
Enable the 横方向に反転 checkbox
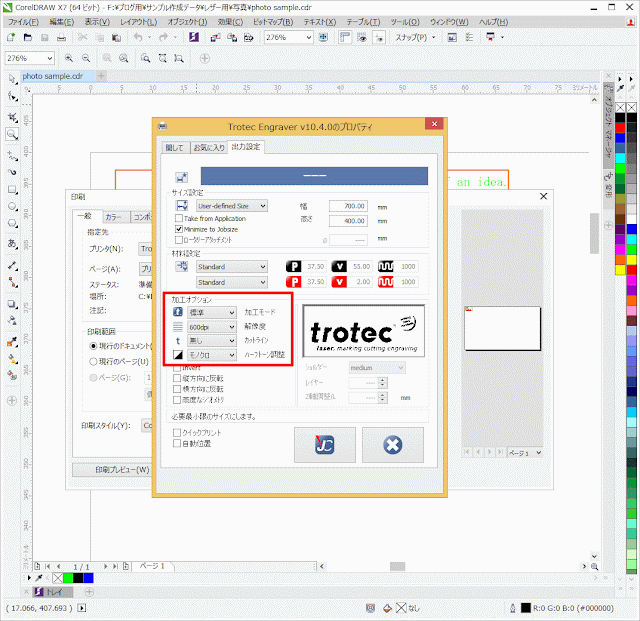(x=177, y=389)
